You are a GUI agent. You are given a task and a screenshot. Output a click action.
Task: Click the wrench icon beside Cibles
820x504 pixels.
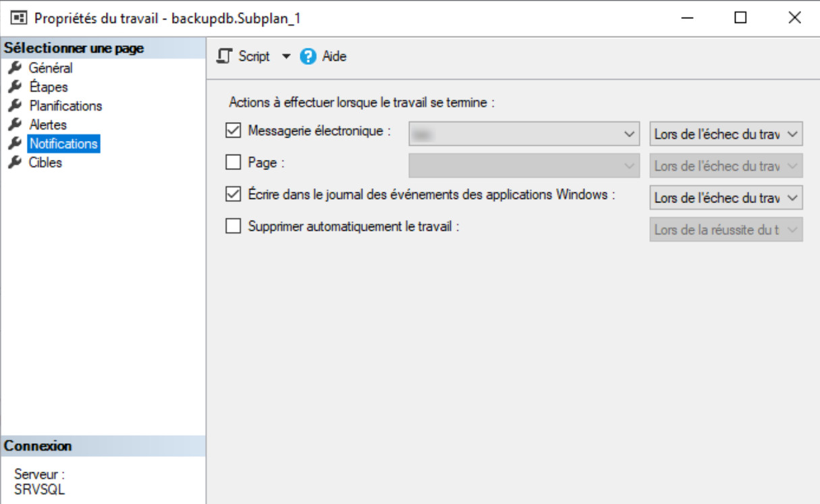pos(13,163)
